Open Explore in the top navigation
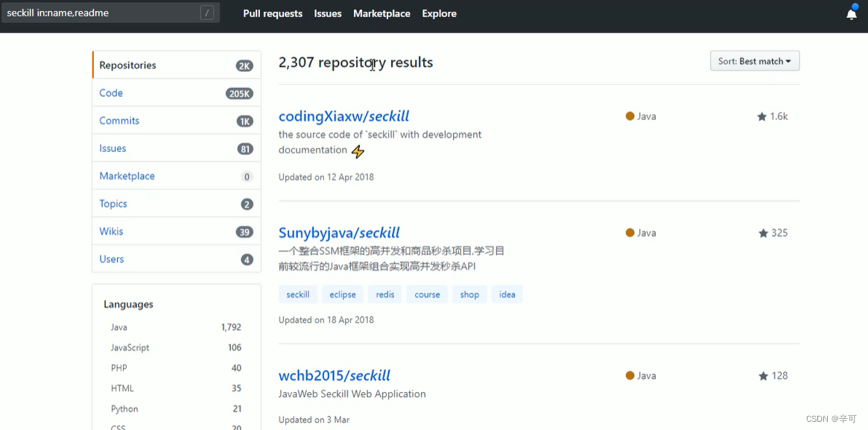Viewport: 868px width, 430px height. (439, 13)
